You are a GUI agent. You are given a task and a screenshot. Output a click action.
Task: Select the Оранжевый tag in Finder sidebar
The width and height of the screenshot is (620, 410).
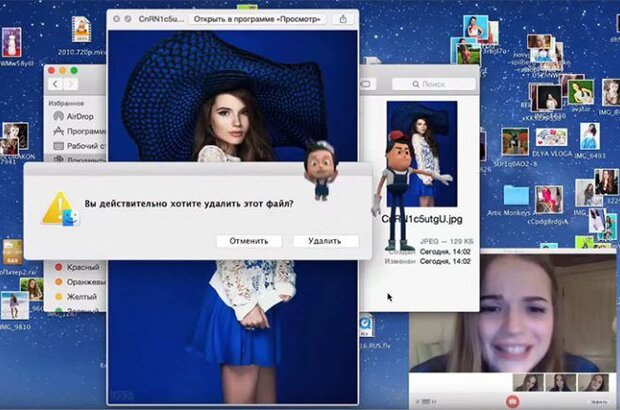pyautogui.click(x=80, y=282)
